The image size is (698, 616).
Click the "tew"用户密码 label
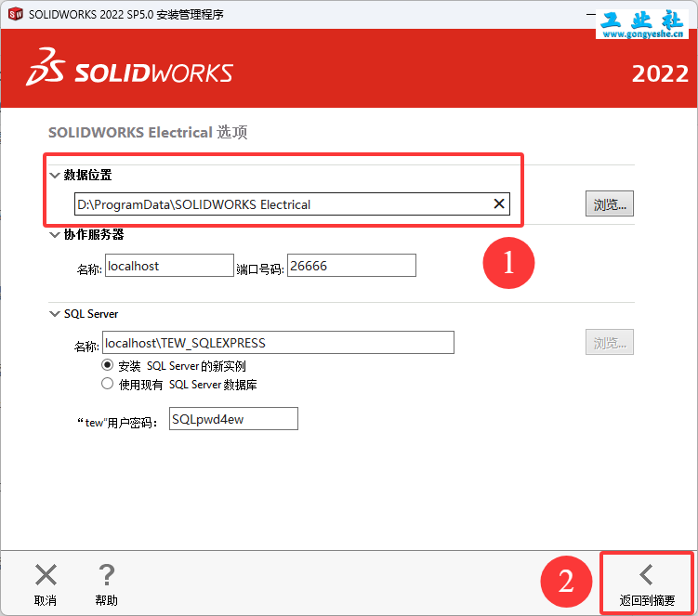point(117,423)
